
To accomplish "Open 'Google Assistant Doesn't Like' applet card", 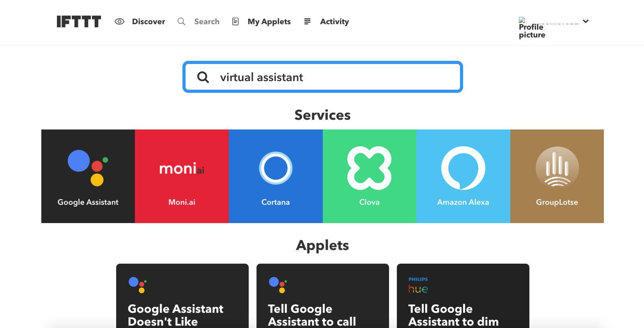I will pos(182,296).
